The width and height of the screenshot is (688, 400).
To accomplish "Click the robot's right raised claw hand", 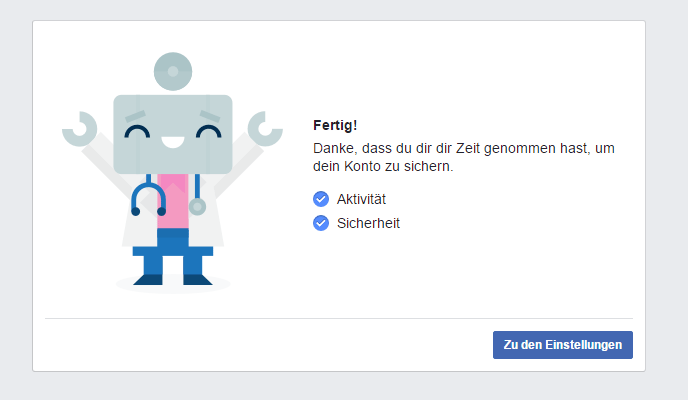I will tap(265, 127).
